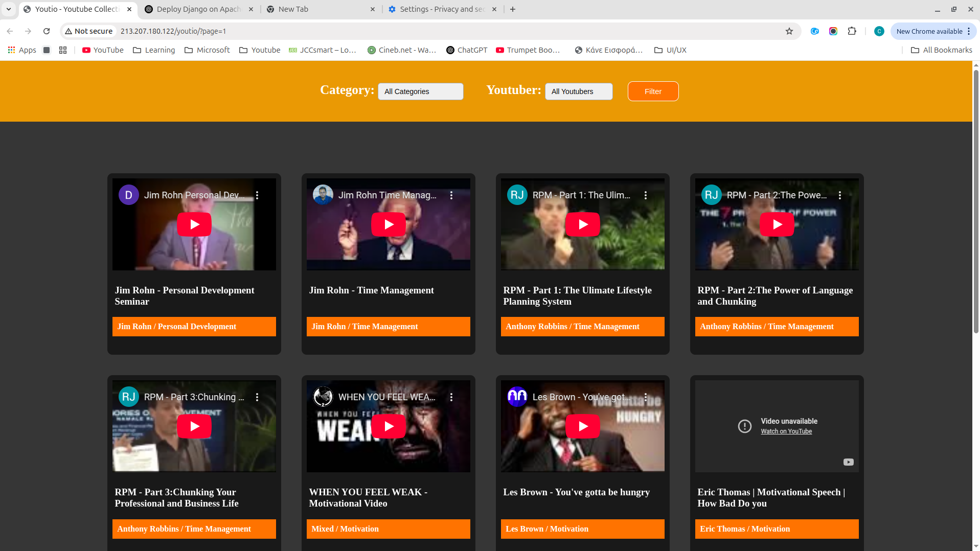Open the All Youtubers dropdown
Image resolution: width=980 pixels, height=551 pixels.
[x=579, y=91]
